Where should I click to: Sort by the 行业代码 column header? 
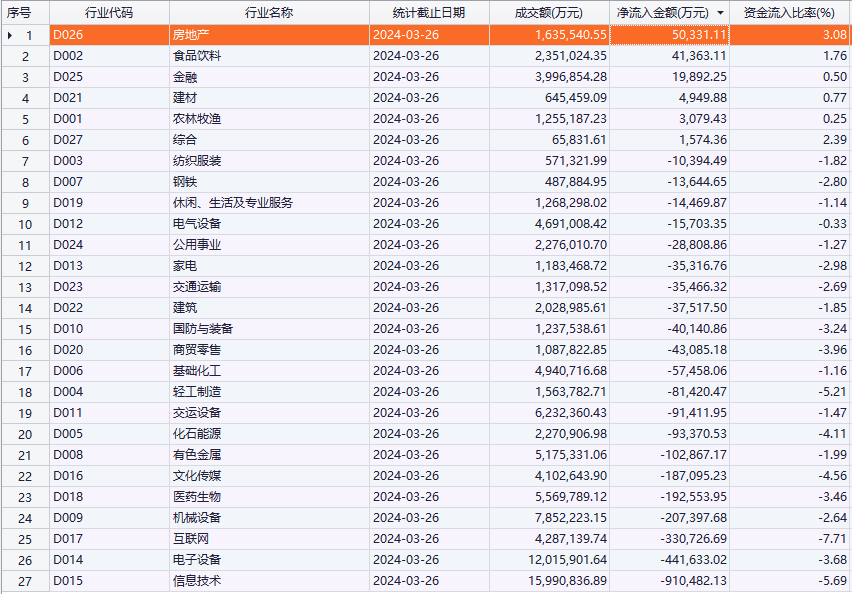pyautogui.click(x=109, y=13)
